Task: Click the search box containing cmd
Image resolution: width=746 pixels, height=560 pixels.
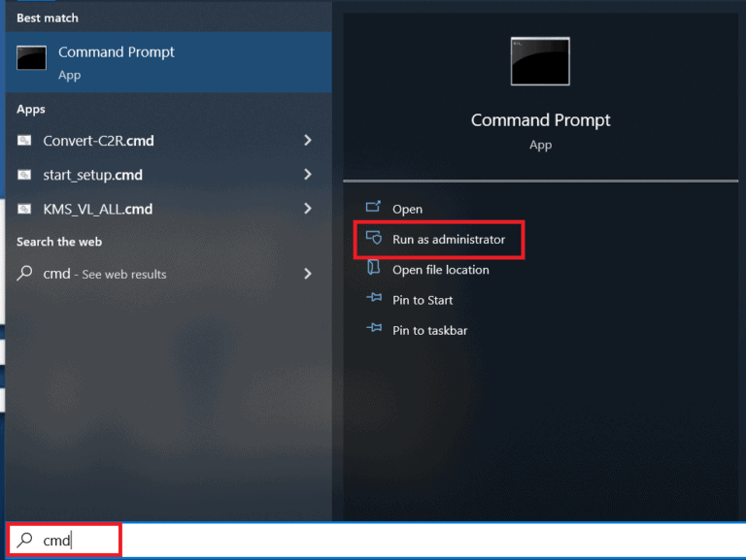Action: [x=376, y=541]
